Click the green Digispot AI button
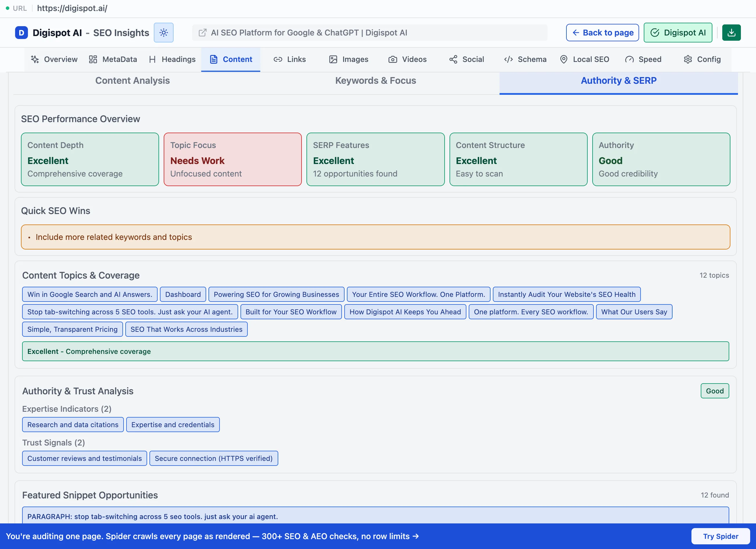This screenshot has height=549, width=756. tap(678, 33)
